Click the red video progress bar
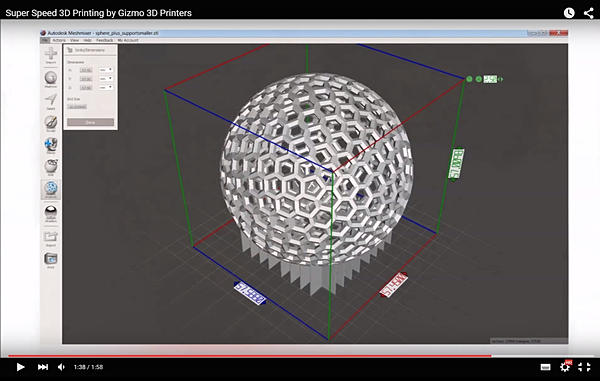This screenshot has height=381, width=600. pyautogui.click(x=249, y=356)
